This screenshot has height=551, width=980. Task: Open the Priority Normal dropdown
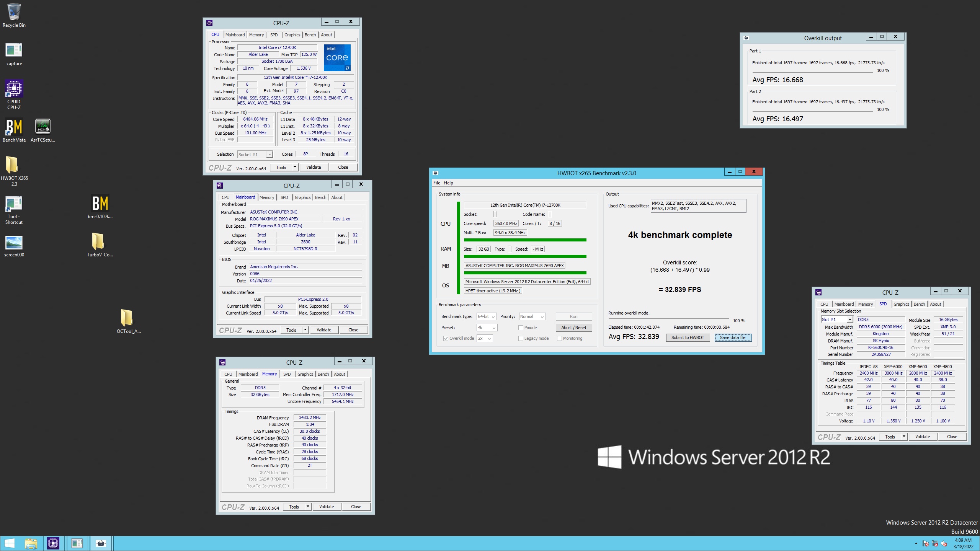coord(532,316)
